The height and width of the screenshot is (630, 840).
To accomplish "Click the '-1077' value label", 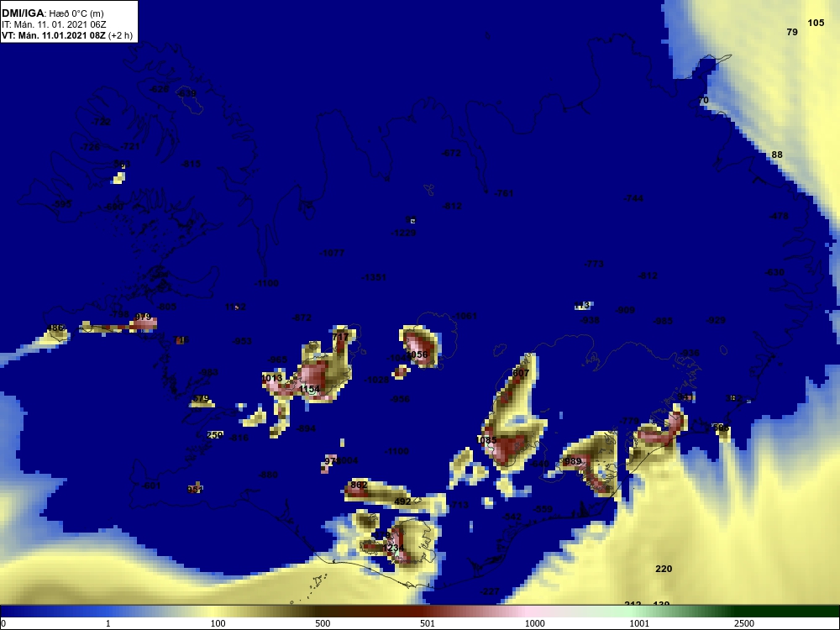I will pos(332,254).
